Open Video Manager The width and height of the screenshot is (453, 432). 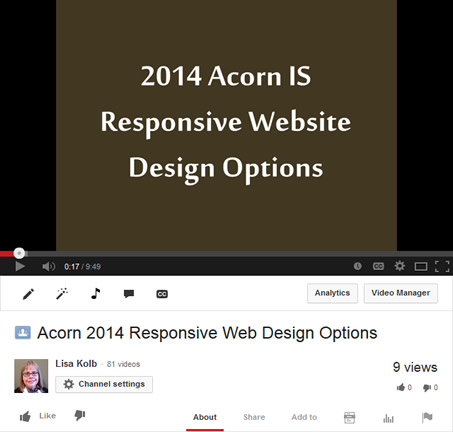(401, 293)
